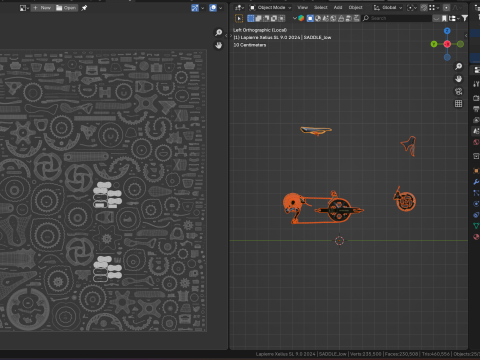The height and width of the screenshot is (360, 480).
Task: Expand the viewport sidebar arrow near gizmo
Action: [x=466, y=35]
